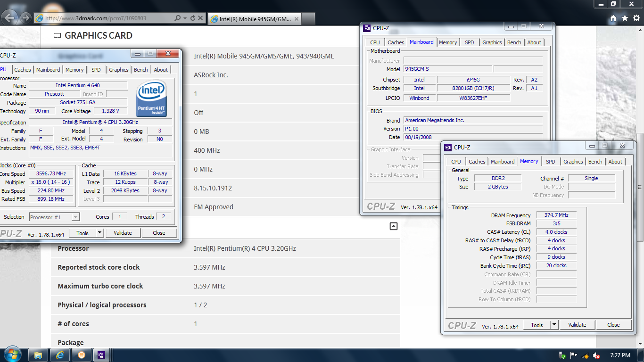Click the Mainboard window's CPU-Z title icon
This screenshot has height=362, width=644.
click(367, 28)
